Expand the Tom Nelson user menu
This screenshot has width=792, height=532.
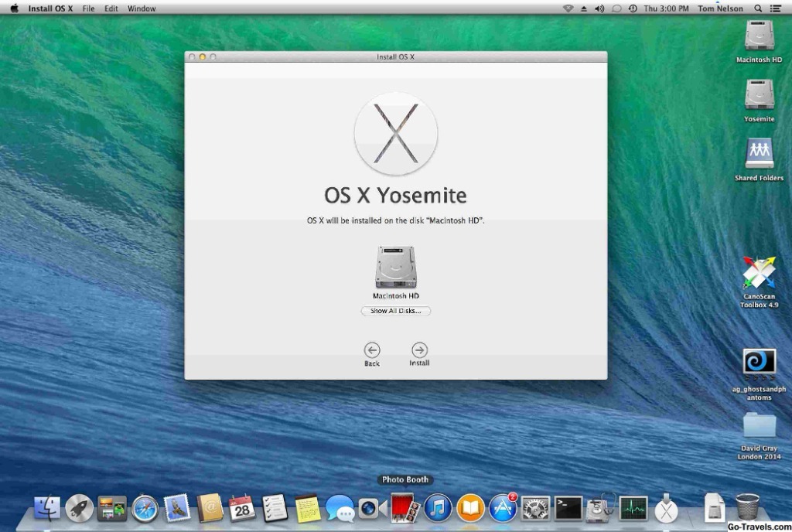[x=720, y=9]
